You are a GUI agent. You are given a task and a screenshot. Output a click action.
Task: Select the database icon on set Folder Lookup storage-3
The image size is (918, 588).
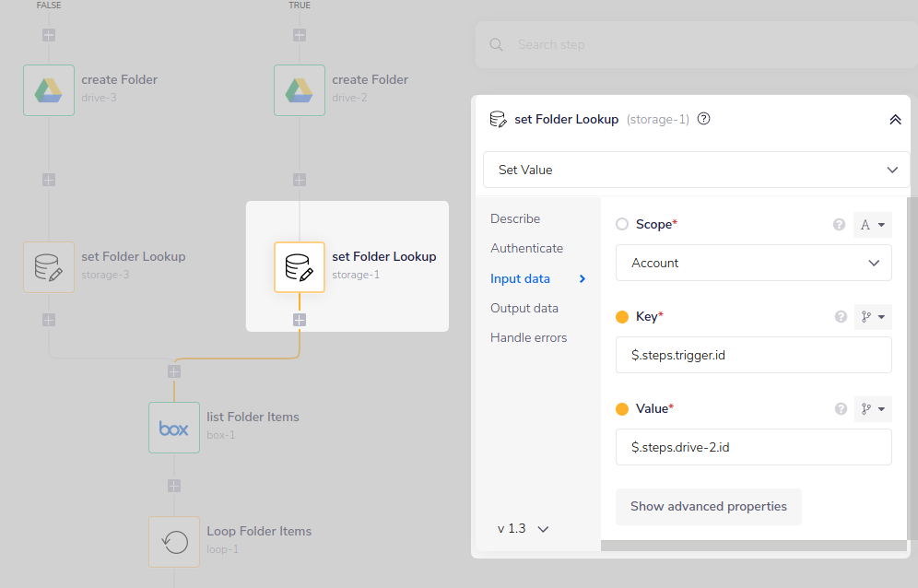click(x=48, y=266)
